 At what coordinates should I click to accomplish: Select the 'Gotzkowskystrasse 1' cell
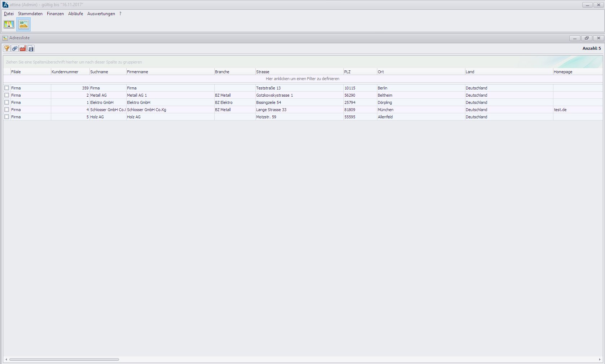pyautogui.click(x=299, y=95)
